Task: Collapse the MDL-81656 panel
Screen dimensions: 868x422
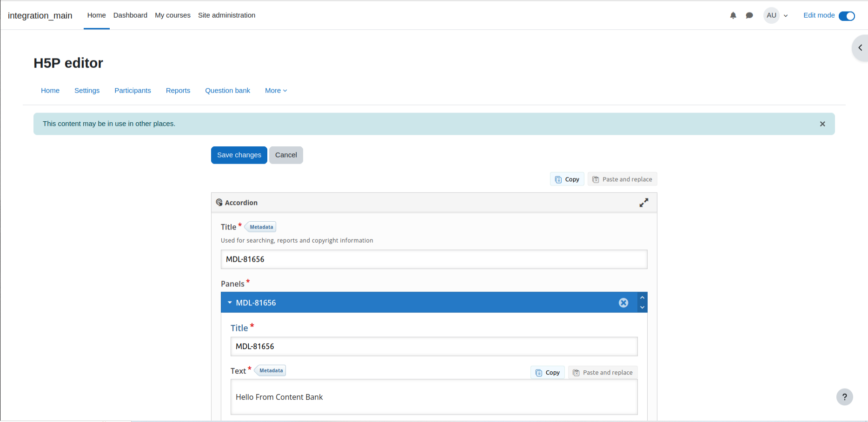Action: point(230,303)
